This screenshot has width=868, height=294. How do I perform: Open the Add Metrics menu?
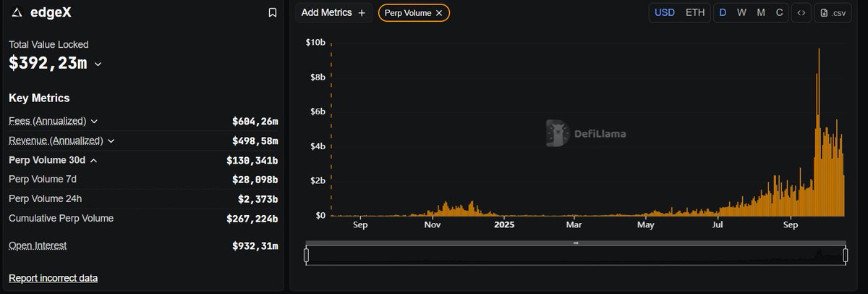click(x=334, y=12)
